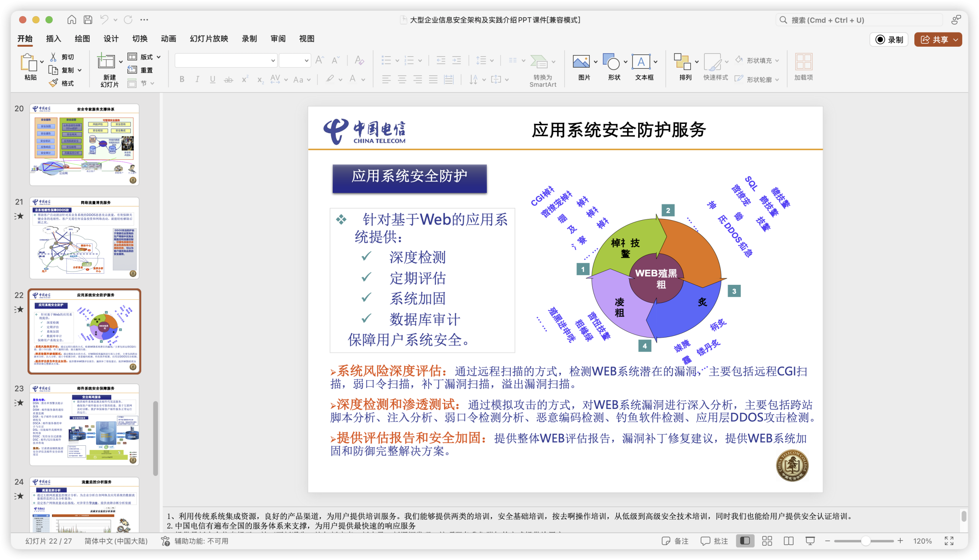
Task: Open the font name dropdown
Action: 273,60
